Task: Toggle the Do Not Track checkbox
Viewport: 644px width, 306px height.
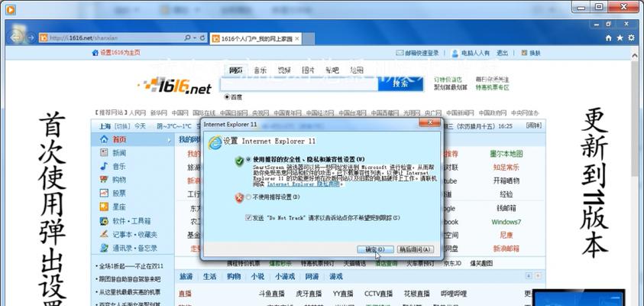Action: tap(248, 217)
